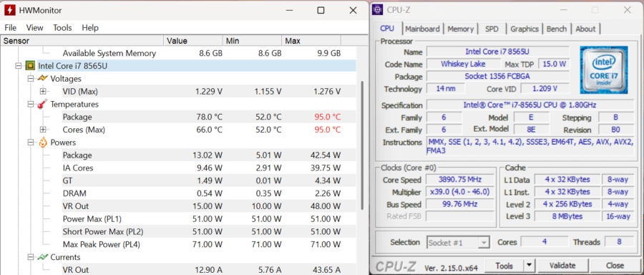Switch to the Bench tab in CPU-Z

click(x=557, y=29)
